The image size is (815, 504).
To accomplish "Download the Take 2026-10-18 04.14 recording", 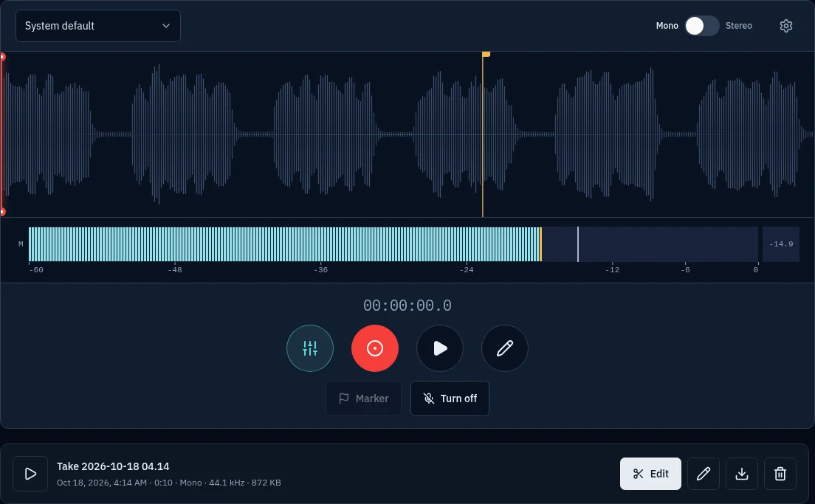I will [x=742, y=474].
